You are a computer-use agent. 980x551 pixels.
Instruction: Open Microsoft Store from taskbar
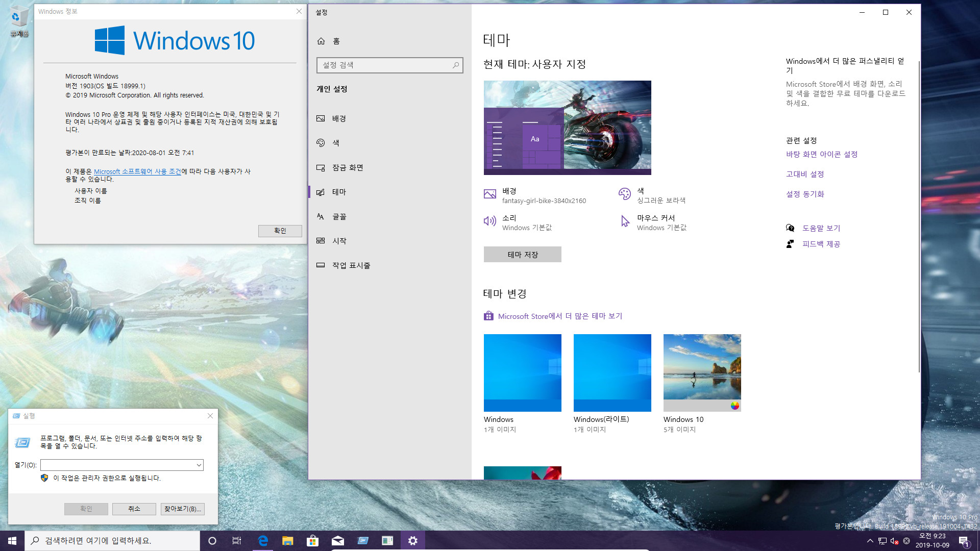pos(312,541)
